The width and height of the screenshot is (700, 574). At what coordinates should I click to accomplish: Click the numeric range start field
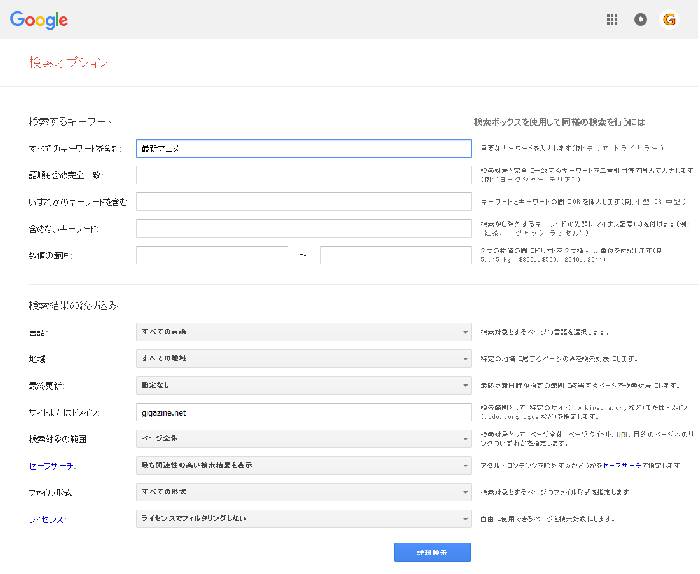[x=212, y=255]
